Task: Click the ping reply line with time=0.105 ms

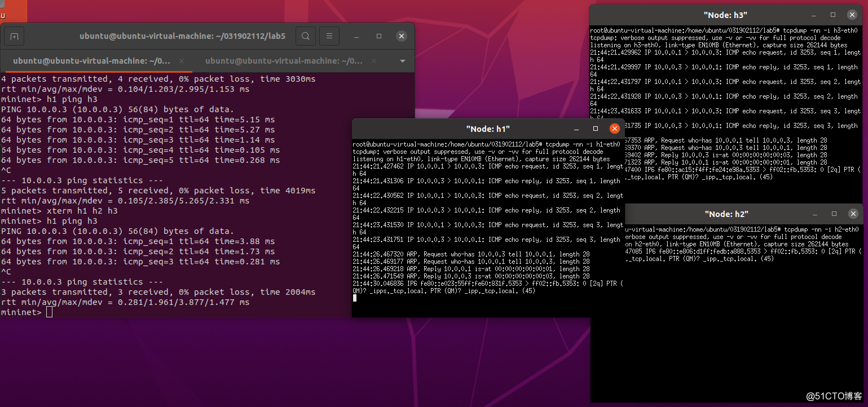Action: (140, 150)
